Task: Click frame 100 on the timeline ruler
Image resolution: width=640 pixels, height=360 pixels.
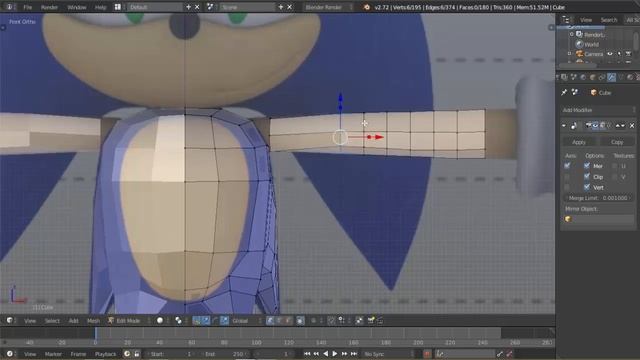Action: tap(256, 343)
